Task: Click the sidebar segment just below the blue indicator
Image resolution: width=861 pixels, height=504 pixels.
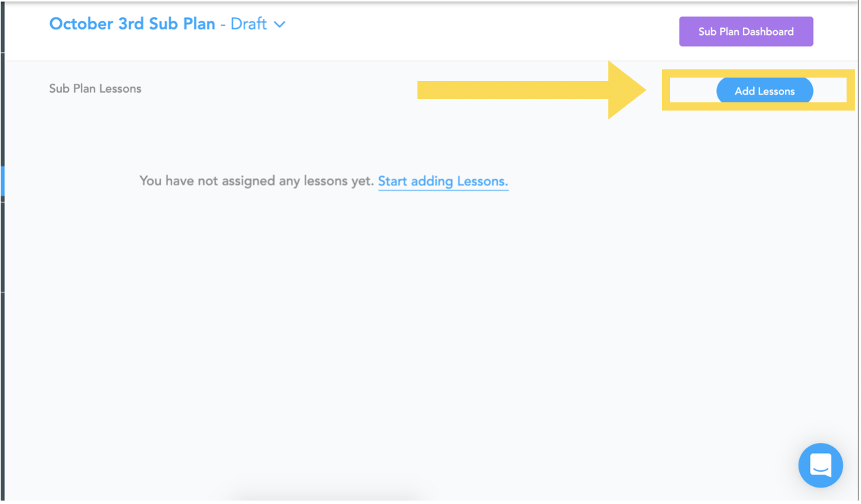Action: point(2,247)
